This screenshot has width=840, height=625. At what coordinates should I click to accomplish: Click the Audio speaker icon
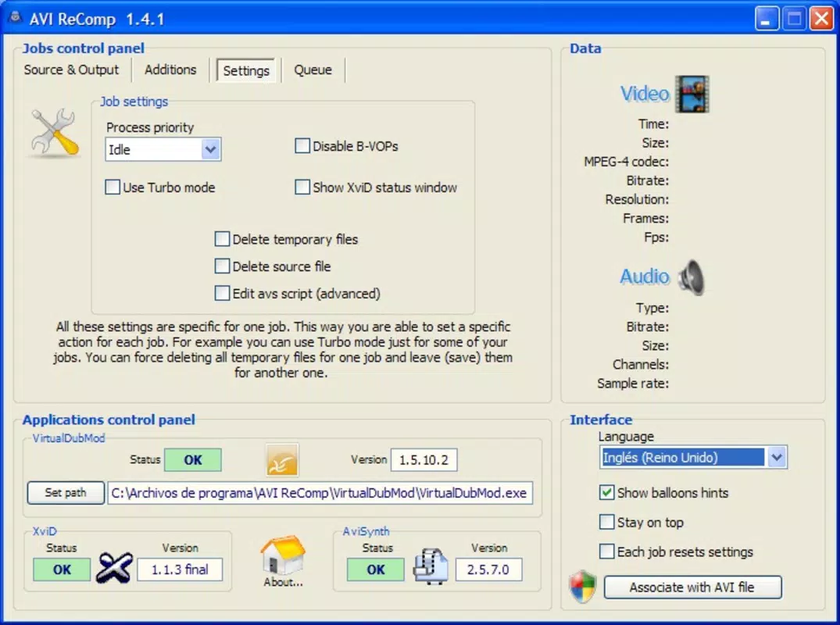pyautogui.click(x=691, y=277)
